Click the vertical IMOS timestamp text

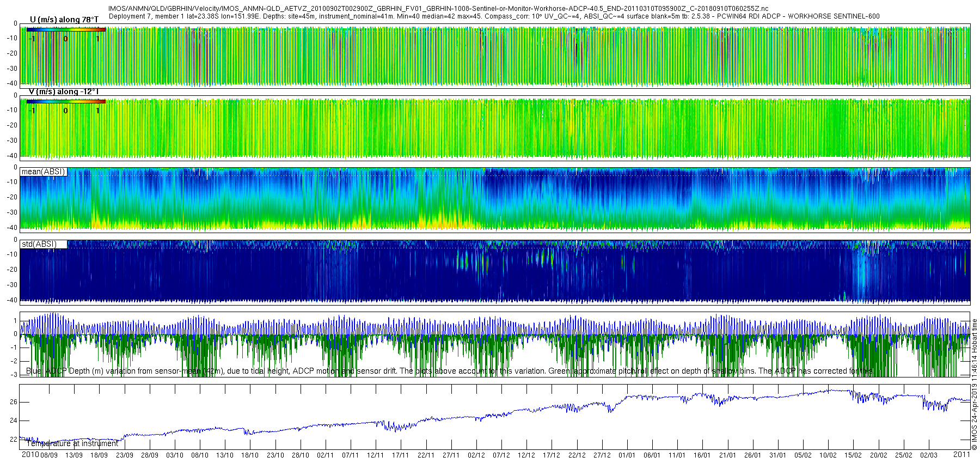pos(975,384)
